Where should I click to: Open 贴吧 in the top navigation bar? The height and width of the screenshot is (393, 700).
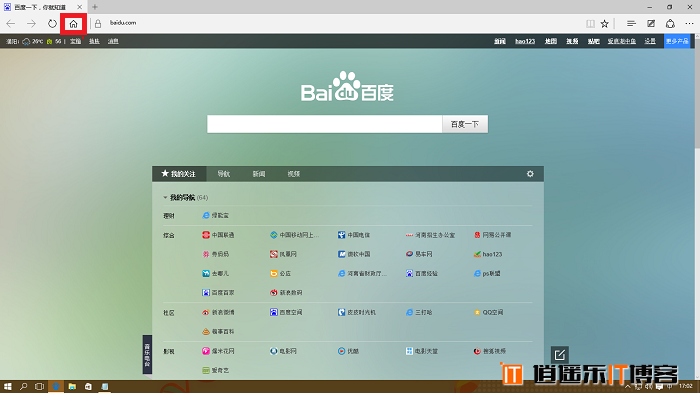[593, 41]
